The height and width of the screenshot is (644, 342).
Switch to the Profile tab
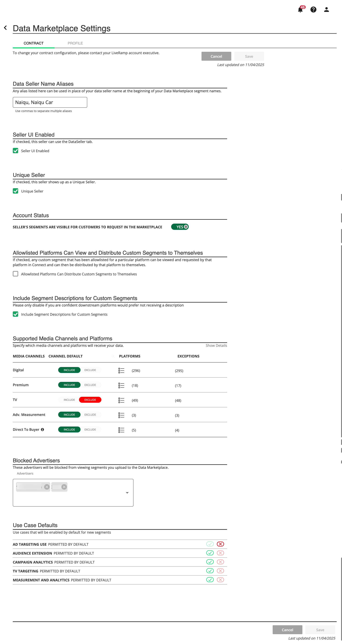point(75,43)
